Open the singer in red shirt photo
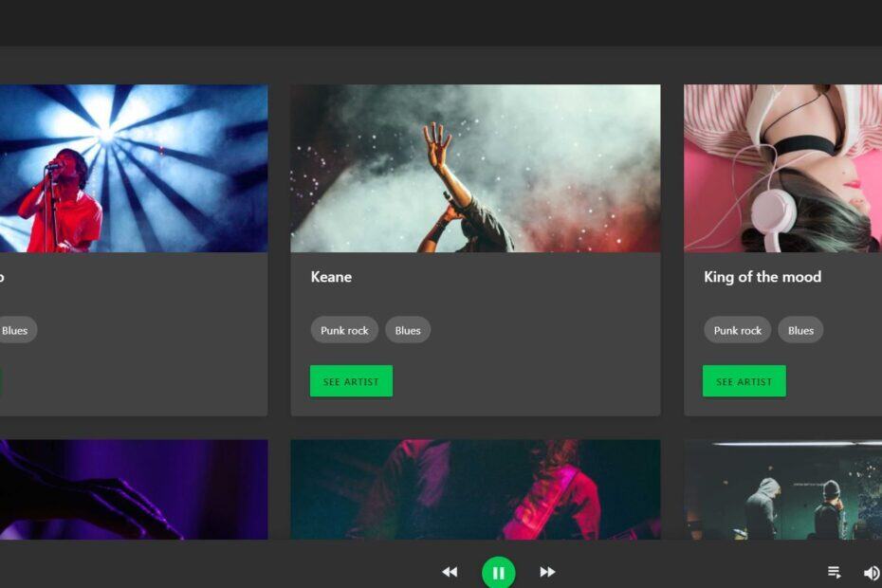 pyautogui.click(x=134, y=168)
